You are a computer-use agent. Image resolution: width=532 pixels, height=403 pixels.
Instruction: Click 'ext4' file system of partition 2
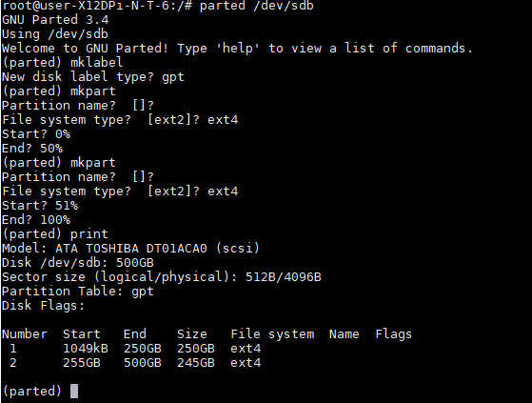(x=246, y=363)
